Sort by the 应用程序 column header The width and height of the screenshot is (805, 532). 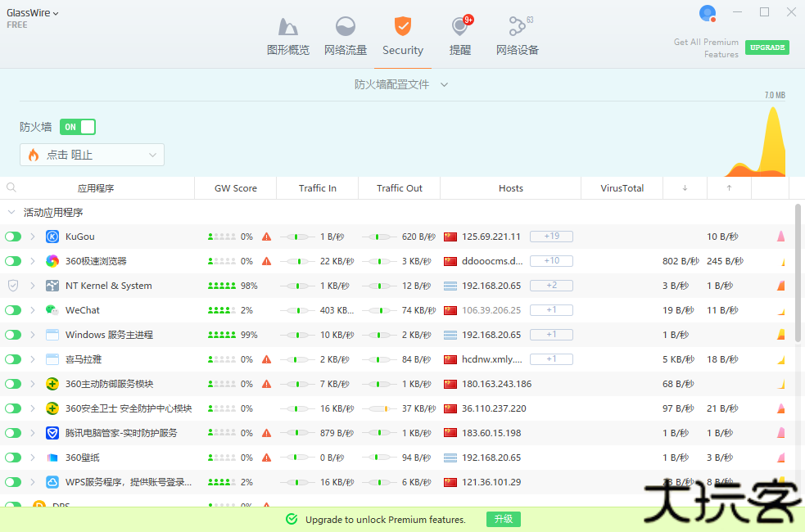click(96, 188)
